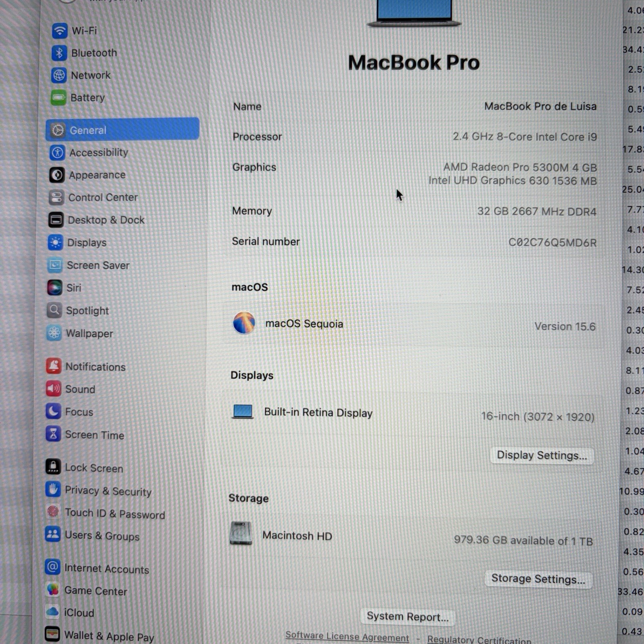Click the Focus moon icon
The height and width of the screenshot is (644, 644).
click(x=53, y=411)
